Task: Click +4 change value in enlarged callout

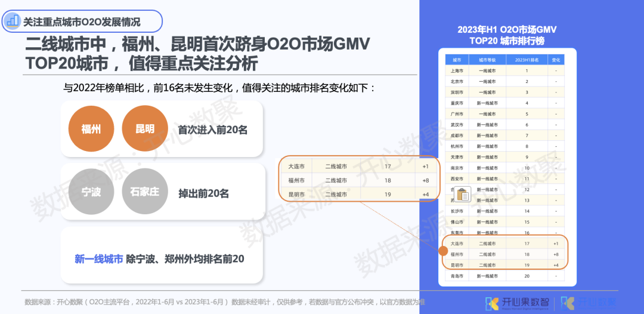Action: click(x=425, y=195)
